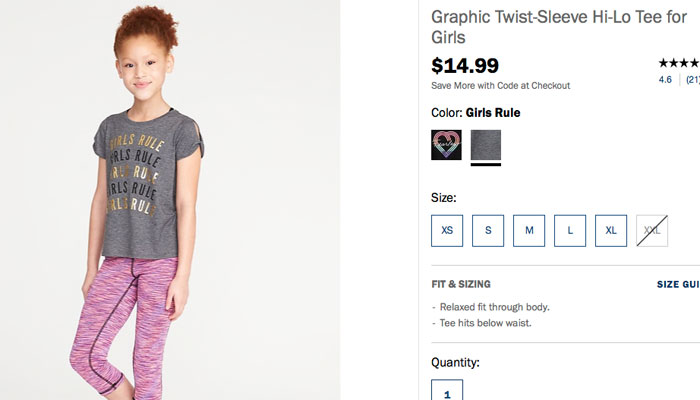This screenshot has height=400, width=700.
Task: Click the Quantity label
Action: coord(455,362)
